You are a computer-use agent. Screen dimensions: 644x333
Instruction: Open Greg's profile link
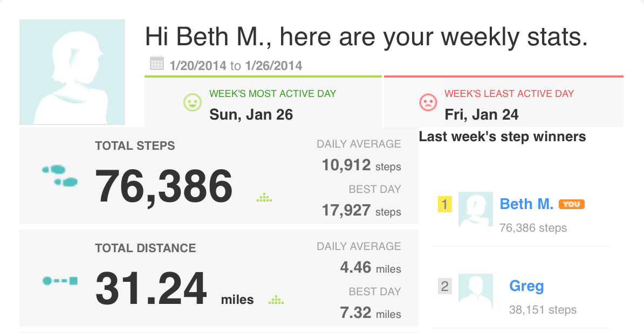click(x=526, y=286)
